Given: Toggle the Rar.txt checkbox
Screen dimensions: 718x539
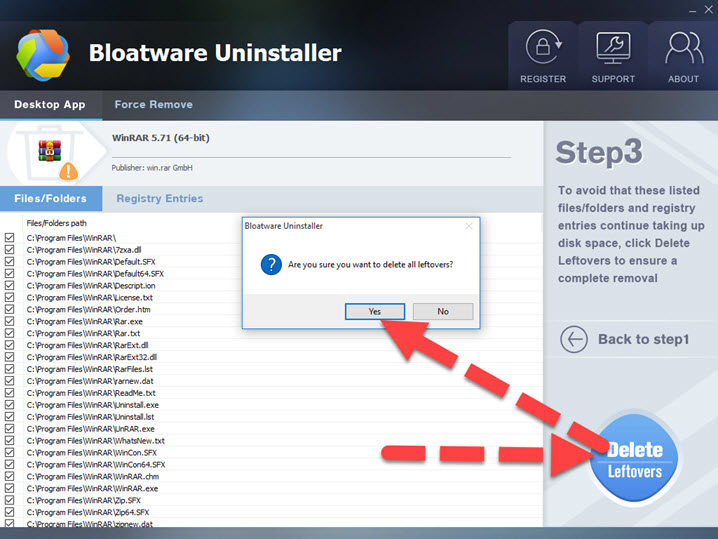Looking at the screenshot, I should click(9, 333).
